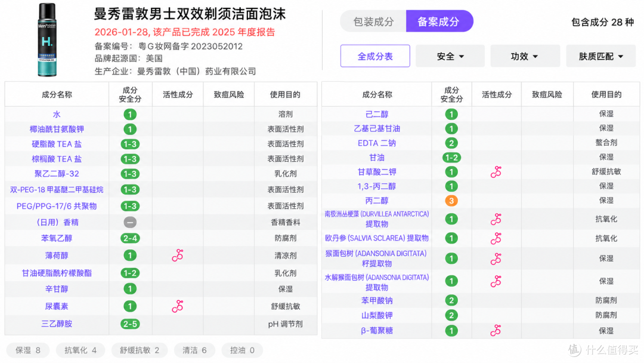Click the active ingredient icon for β-葡聚糖
The height and width of the screenshot is (363, 644).
tap(496, 331)
